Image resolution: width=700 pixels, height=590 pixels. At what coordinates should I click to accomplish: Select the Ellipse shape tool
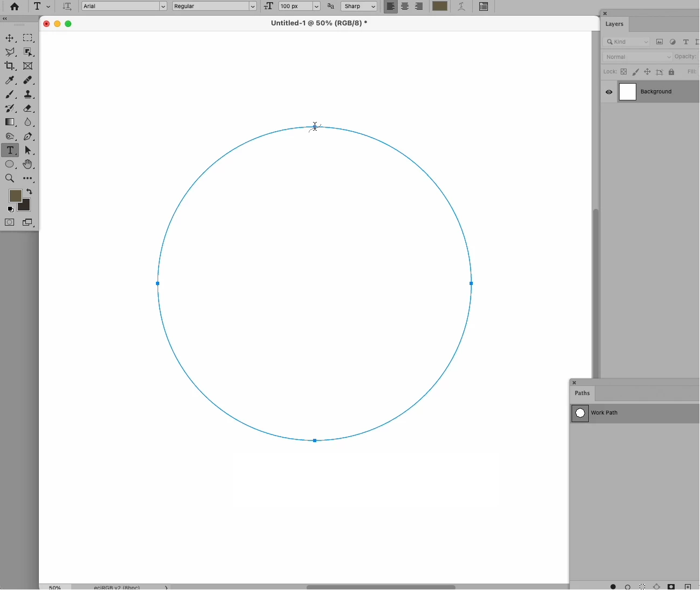(x=10, y=165)
